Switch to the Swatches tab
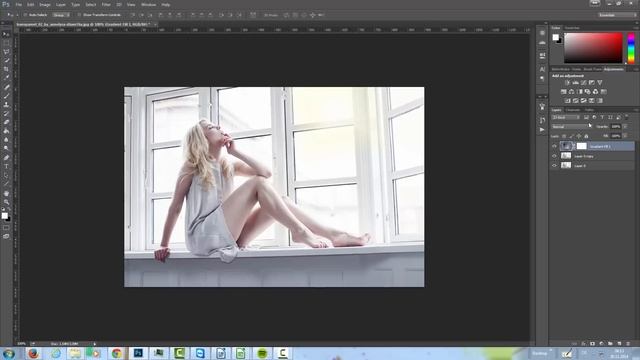 click(x=572, y=28)
